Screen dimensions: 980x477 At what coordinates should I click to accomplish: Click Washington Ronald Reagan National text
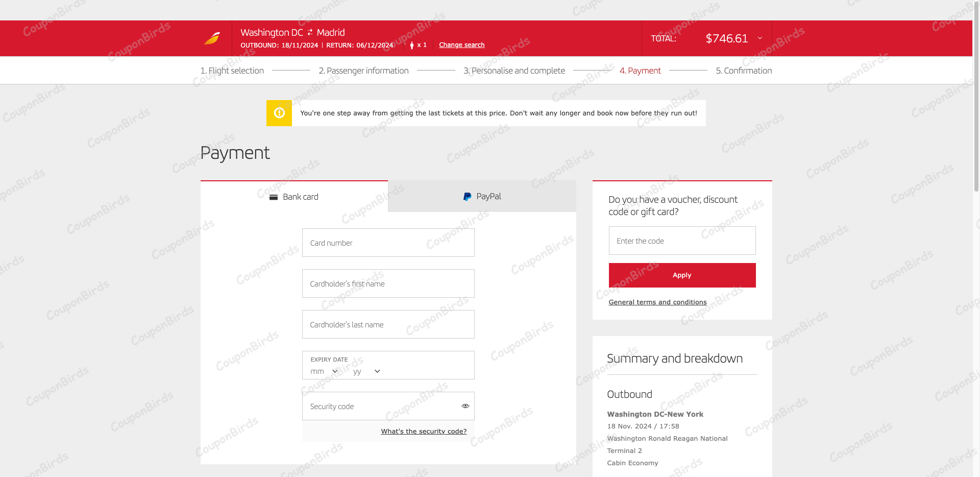tap(667, 439)
